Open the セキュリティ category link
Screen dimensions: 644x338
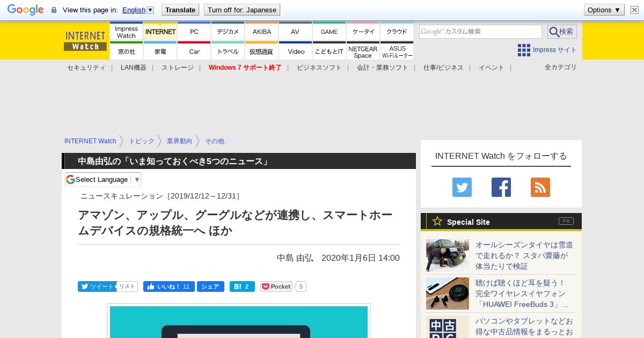[x=86, y=68]
